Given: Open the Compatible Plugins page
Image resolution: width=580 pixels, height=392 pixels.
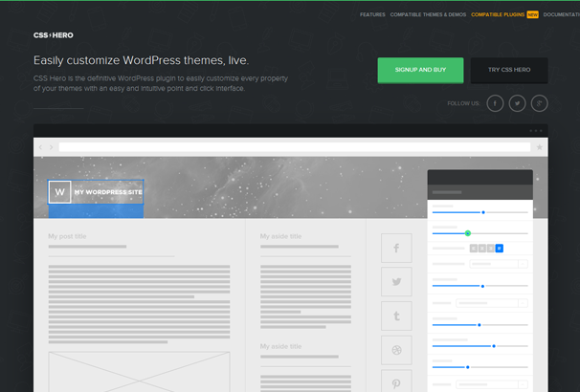Looking at the screenshot, I should 498,14.
